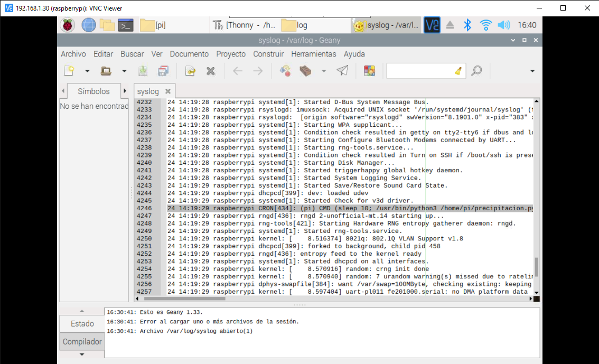The height and width of the screenshot is (364, 599).
Task: Click the editor vertical scrollbar thumb
Action: [537, 267]
